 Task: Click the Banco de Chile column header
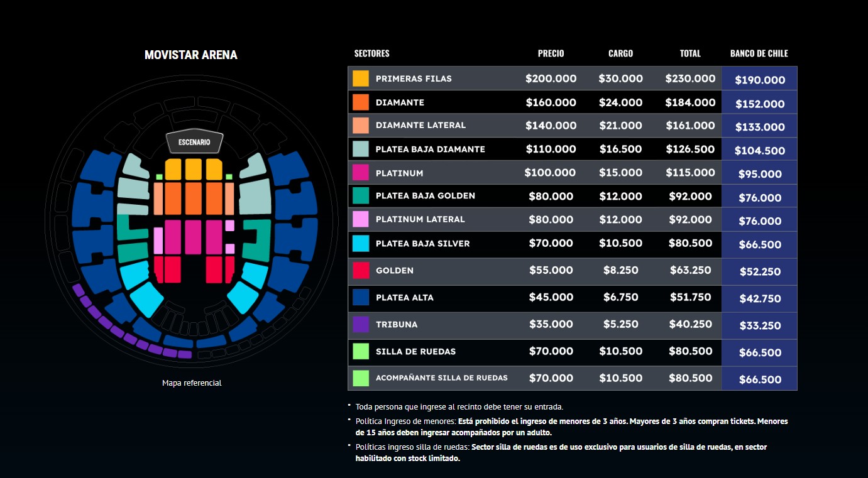coord(759,53)
